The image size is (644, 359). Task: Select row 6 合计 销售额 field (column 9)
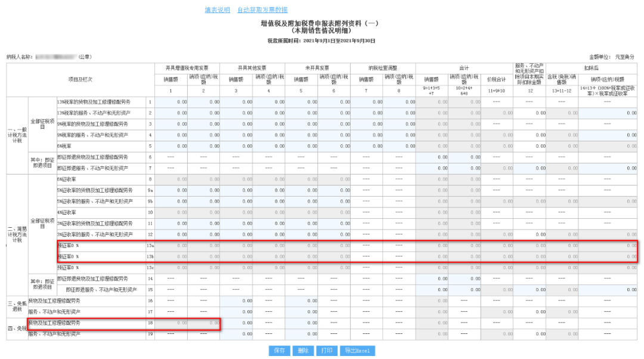pyautogui.click(x=432, y=157)
